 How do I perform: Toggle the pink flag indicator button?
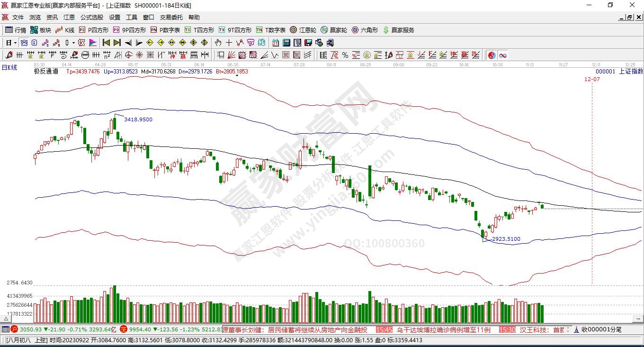(x=93, y=43)
